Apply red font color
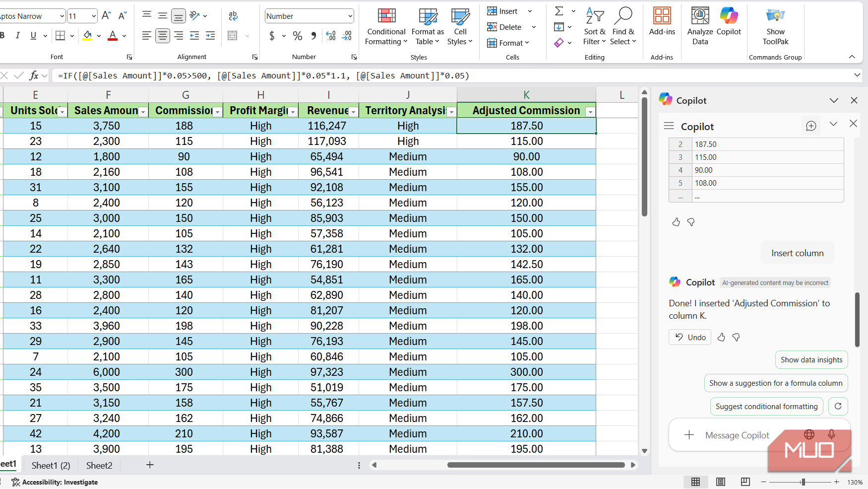Screen dimensions: 868x489 point(113,36)
